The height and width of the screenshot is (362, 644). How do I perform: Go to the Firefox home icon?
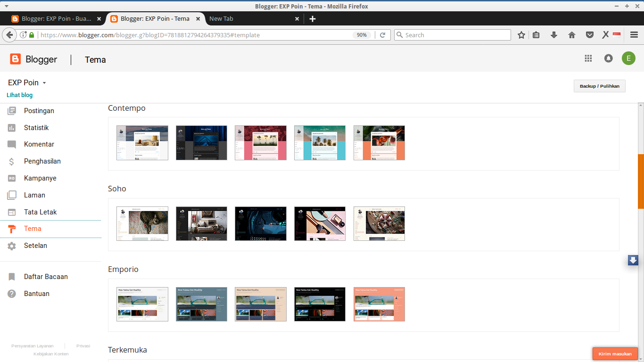point(572,35)
